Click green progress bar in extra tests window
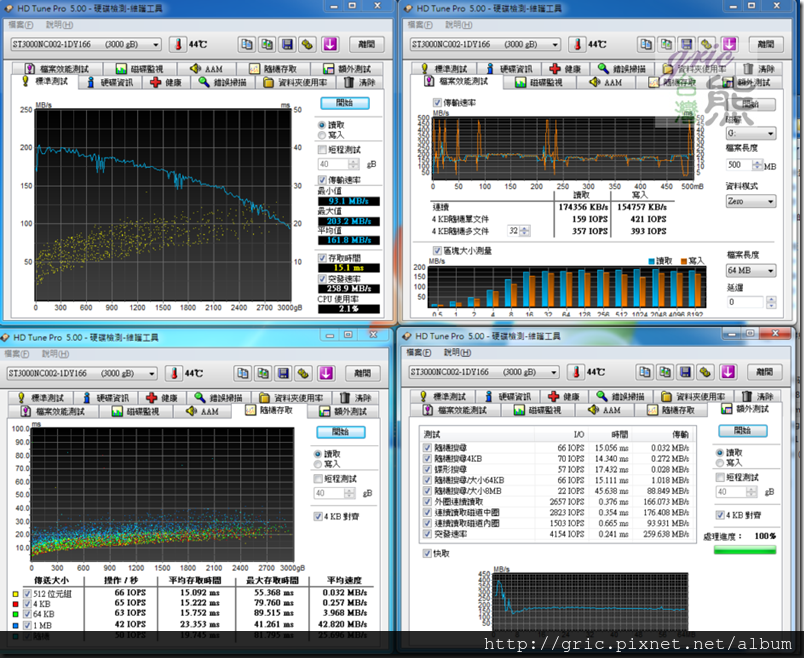804x658 pixels. click(745, 550)
